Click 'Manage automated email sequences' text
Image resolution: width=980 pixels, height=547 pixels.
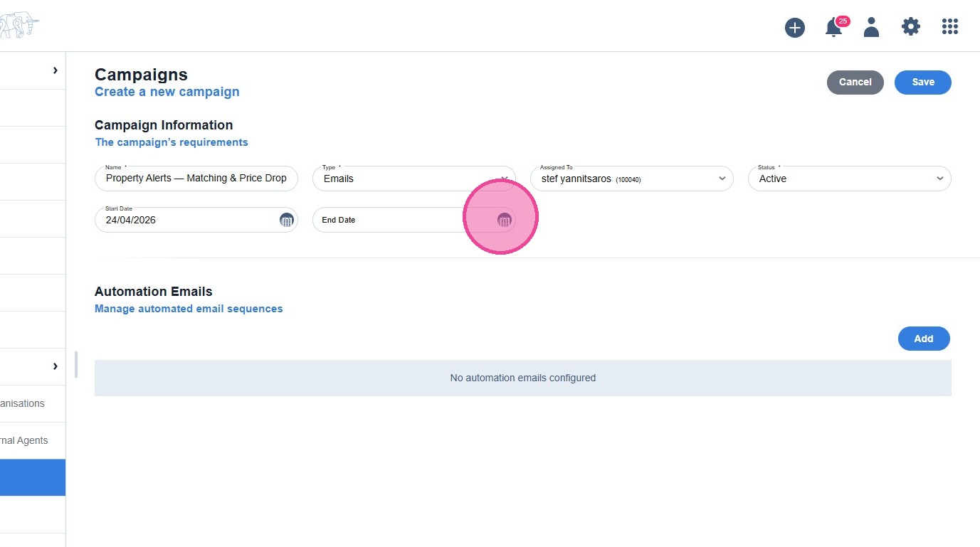click(189, 309)
